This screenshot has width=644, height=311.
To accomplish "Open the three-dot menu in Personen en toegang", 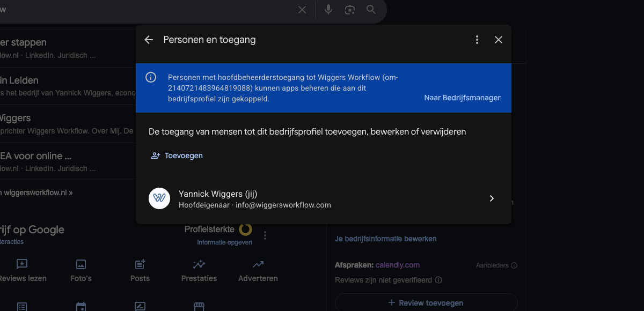I will click(x=477, y=40).
